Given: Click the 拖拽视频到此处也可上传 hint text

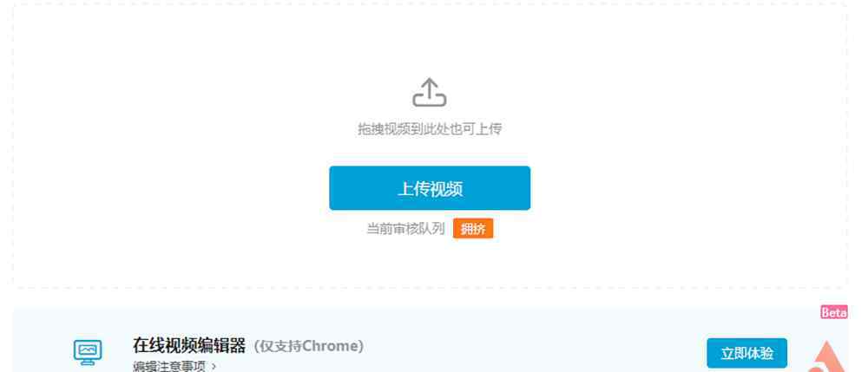Looking at the screenshot, I should tap(430, 129).
